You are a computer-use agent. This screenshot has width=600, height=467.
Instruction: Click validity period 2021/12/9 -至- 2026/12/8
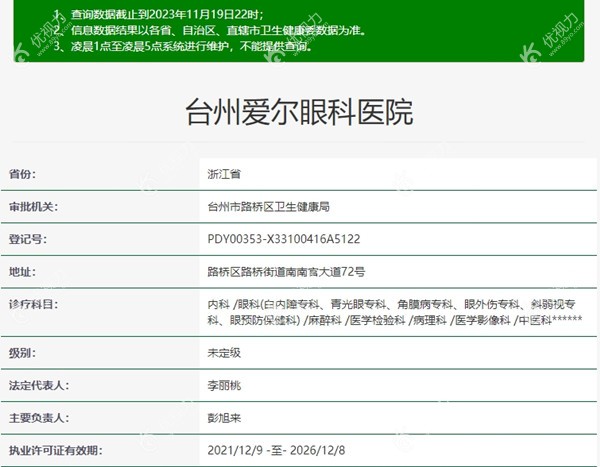[276, 451]
